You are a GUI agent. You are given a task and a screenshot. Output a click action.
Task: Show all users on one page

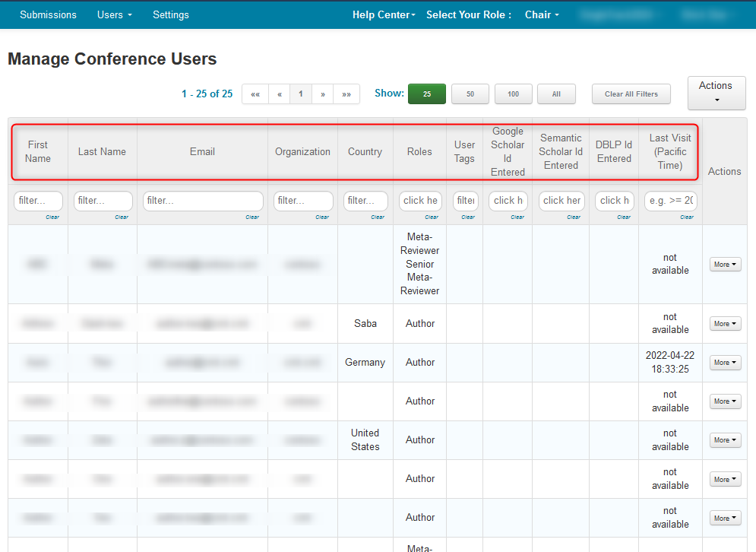pos(556,94)
